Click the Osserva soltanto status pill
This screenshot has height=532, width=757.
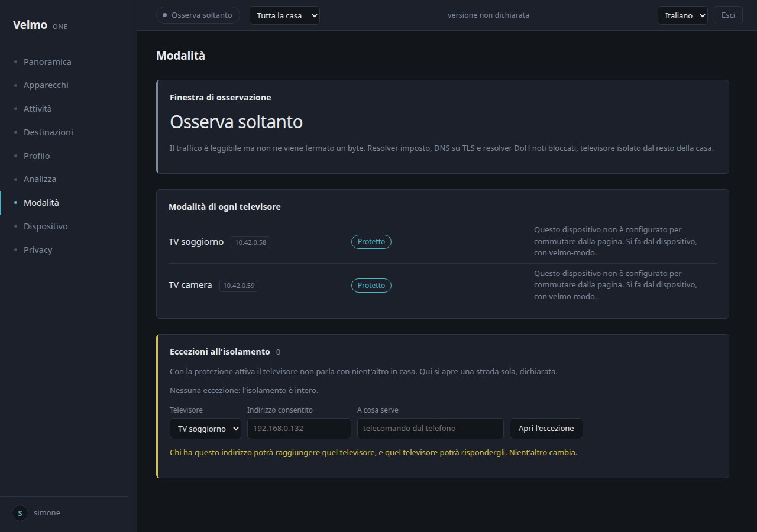point(198,15)
